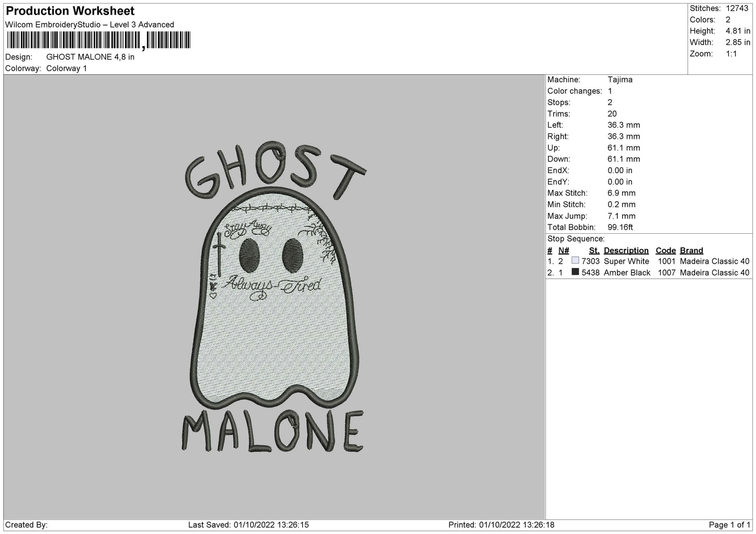Click the 'Up:' label
Screen dimensions: 756x534
pyautogui.click(x=553, y=148)
